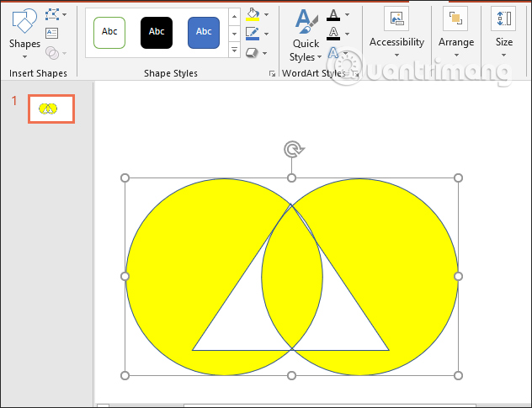The height and width of the screenshot is (408, 532).
Task: Open the Accessibility menu
Action: pyautogui.click(x=396, y=33)
